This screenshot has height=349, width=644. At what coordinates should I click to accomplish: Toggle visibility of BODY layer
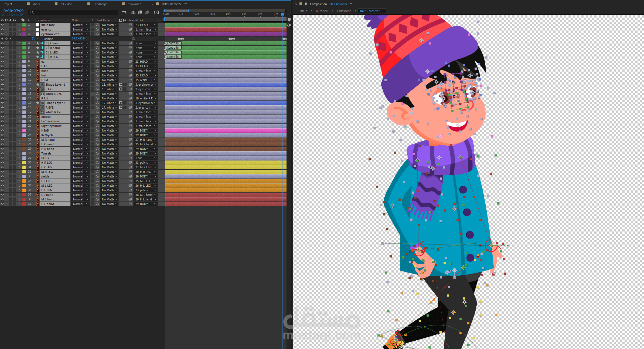pos(2,158)
